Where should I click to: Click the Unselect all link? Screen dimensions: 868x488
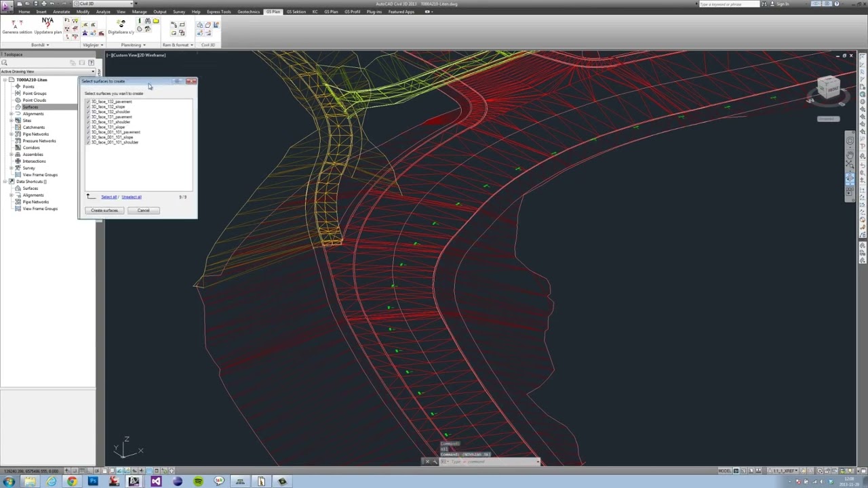132,197
